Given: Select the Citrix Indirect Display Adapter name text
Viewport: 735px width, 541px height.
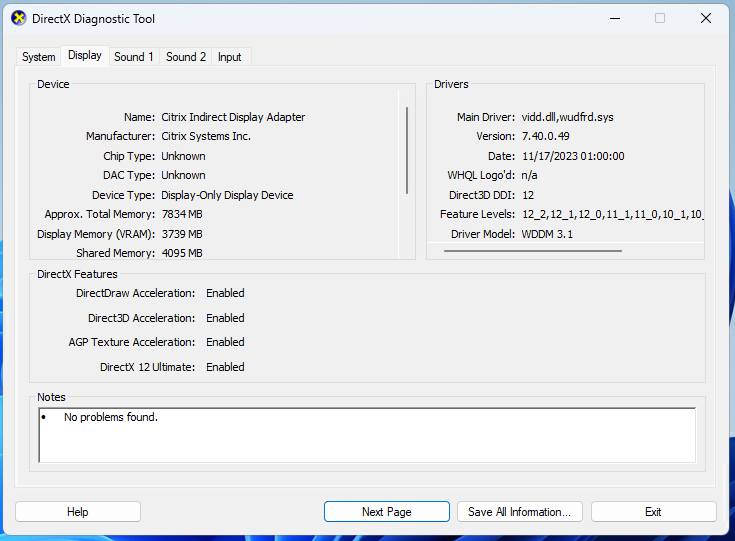Looking at the screenshot, I should (x=233, y=117).
